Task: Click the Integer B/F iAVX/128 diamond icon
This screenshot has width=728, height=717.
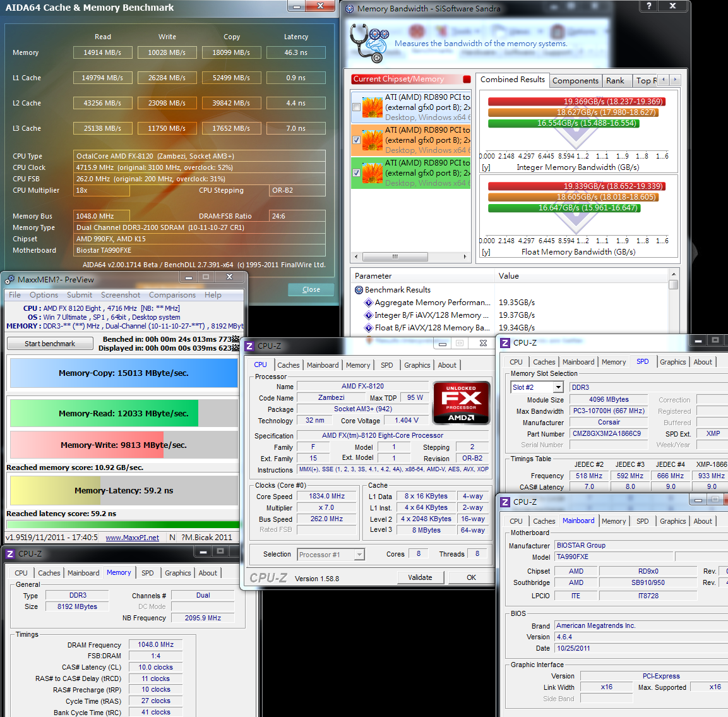Action: [369, 315]
